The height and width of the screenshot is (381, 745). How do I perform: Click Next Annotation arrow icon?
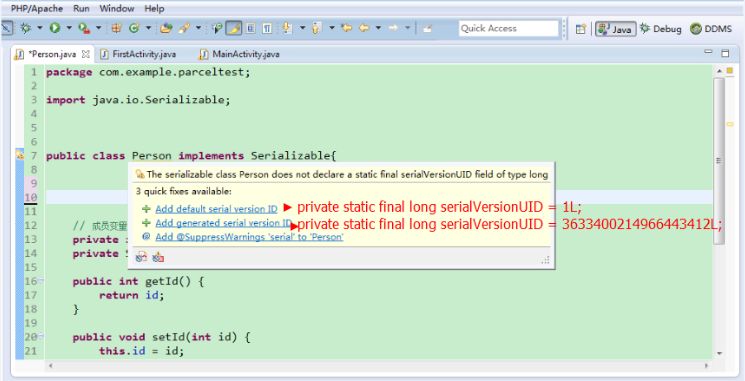pyautogui.click(x=287, y=29)
